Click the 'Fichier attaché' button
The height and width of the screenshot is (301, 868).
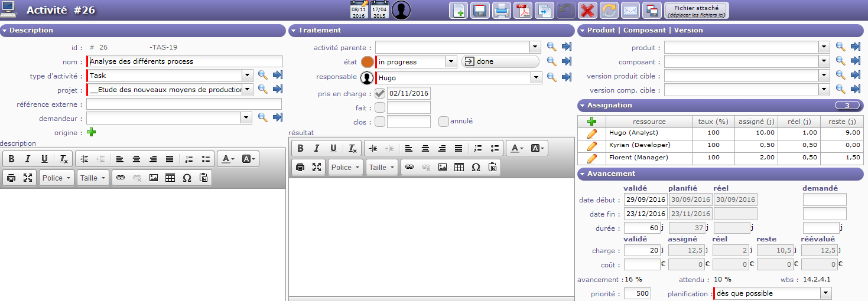click(x=696, y=11)
